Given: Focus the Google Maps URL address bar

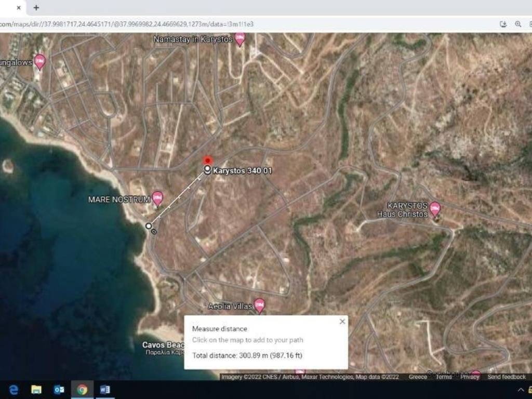Looking at the screenshot, I should click(x=208, y=24).
